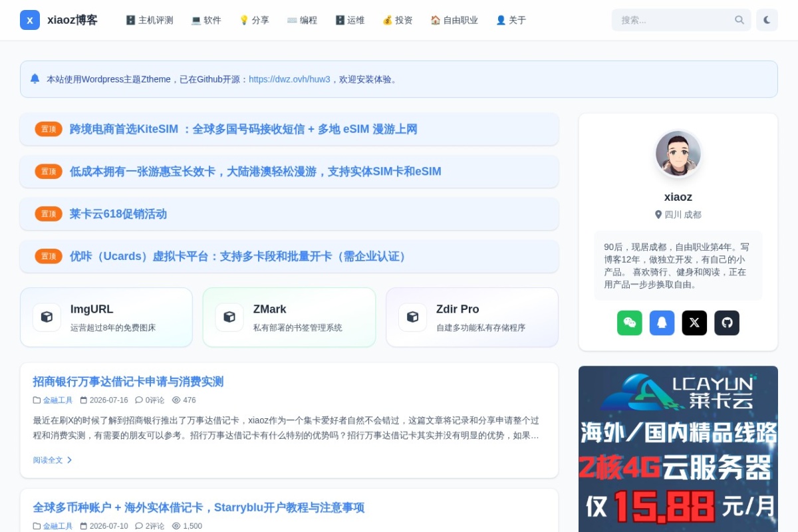Click 阅读全文 for the 招商银行 article
This screenshot has height=532, width=798.
[x=48, y=460]
